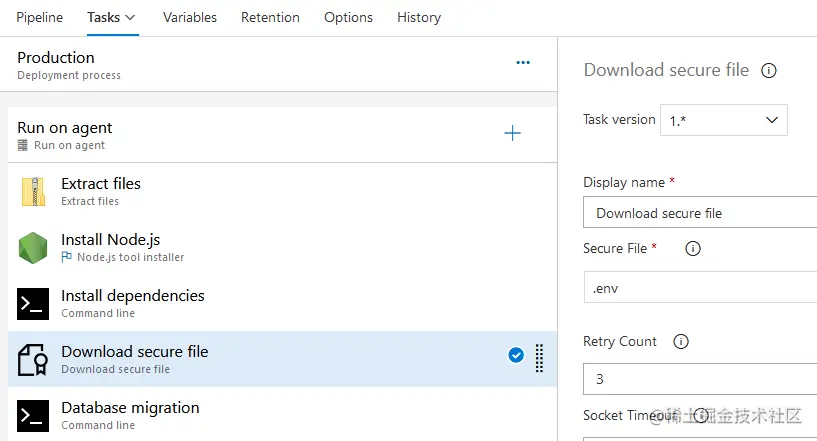The width and height of the screenshot is (817, 441).
Task: Switch to the Options tab
Action: 348,17
